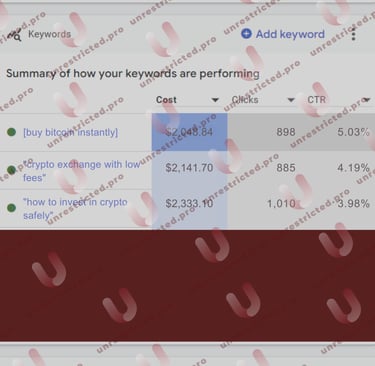Click green status dot for crypto exchange keyword

point(11,170)
